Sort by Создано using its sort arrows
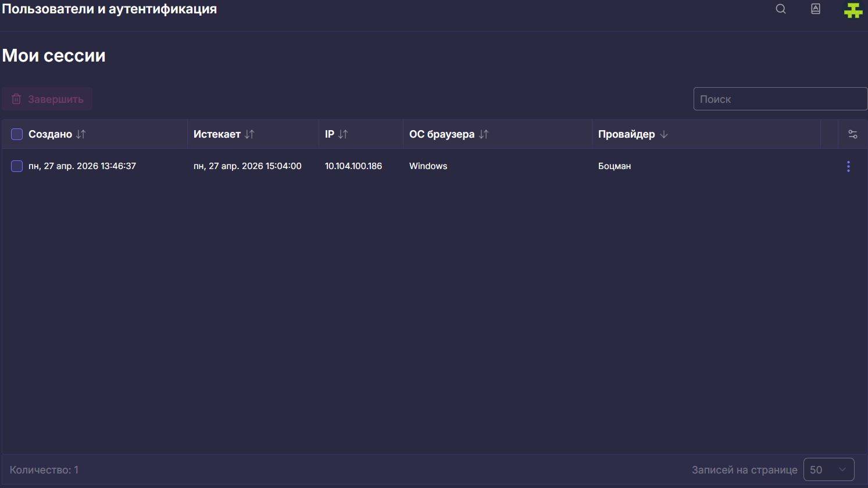 pos(81,134)
